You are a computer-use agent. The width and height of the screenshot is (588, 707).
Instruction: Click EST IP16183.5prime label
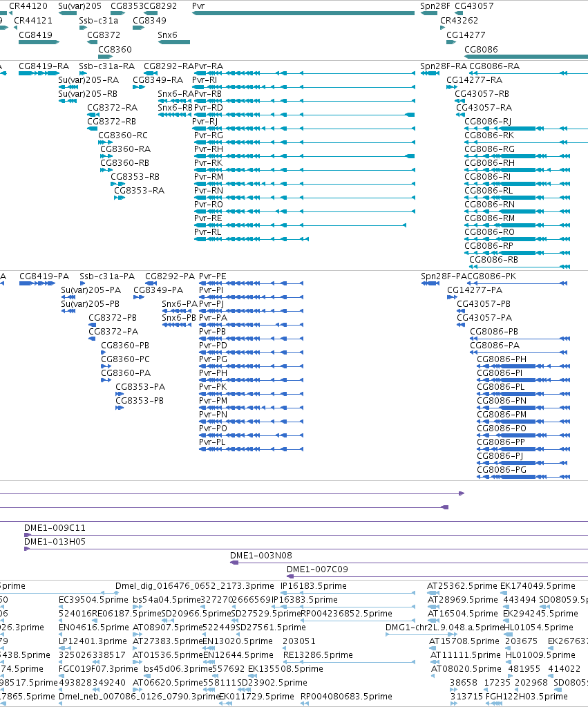tap(314, 585)
